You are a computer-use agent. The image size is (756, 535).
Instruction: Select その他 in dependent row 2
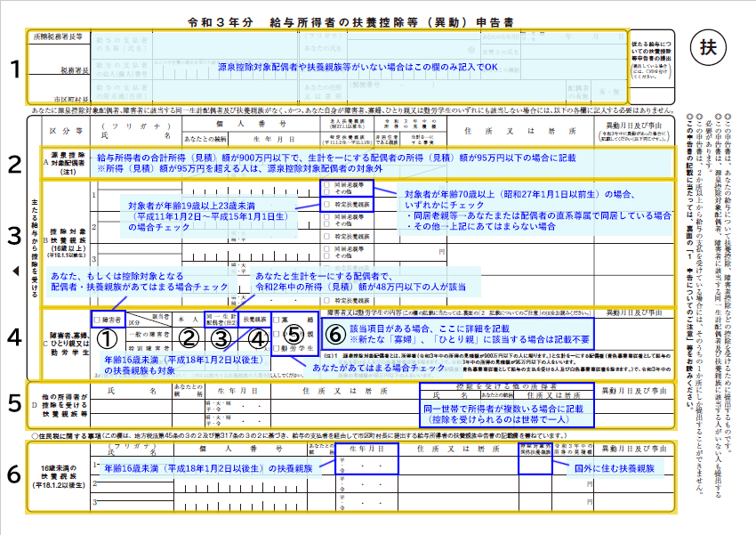point(326,223)
